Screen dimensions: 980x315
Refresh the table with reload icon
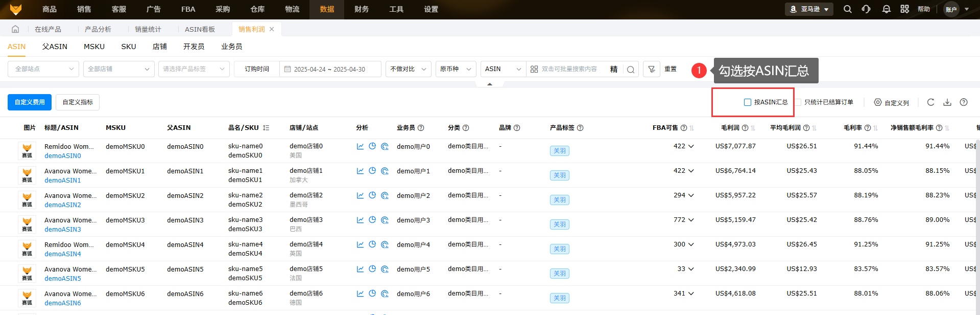(930, 102)
